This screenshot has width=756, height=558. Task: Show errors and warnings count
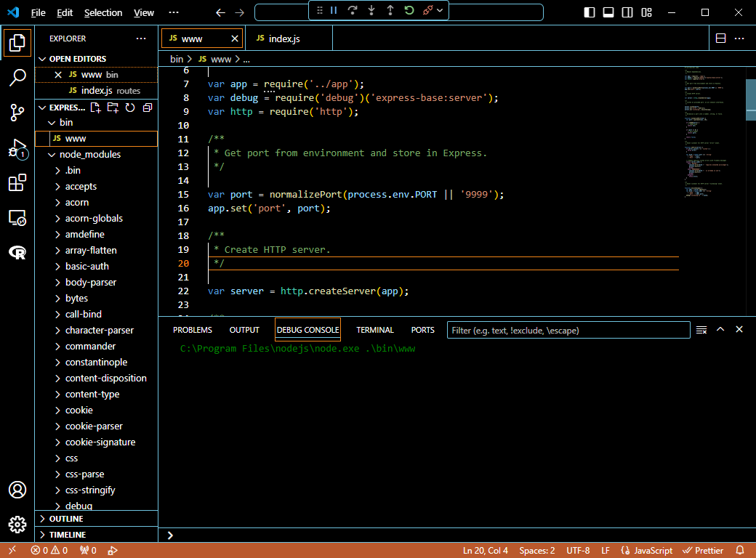49,550
